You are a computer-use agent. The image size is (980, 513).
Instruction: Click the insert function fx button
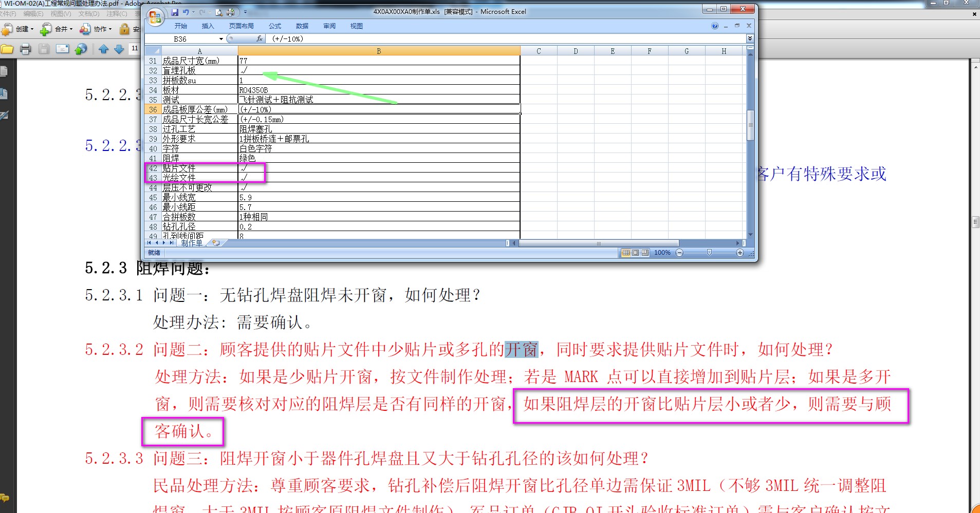[x=260, y=39]
